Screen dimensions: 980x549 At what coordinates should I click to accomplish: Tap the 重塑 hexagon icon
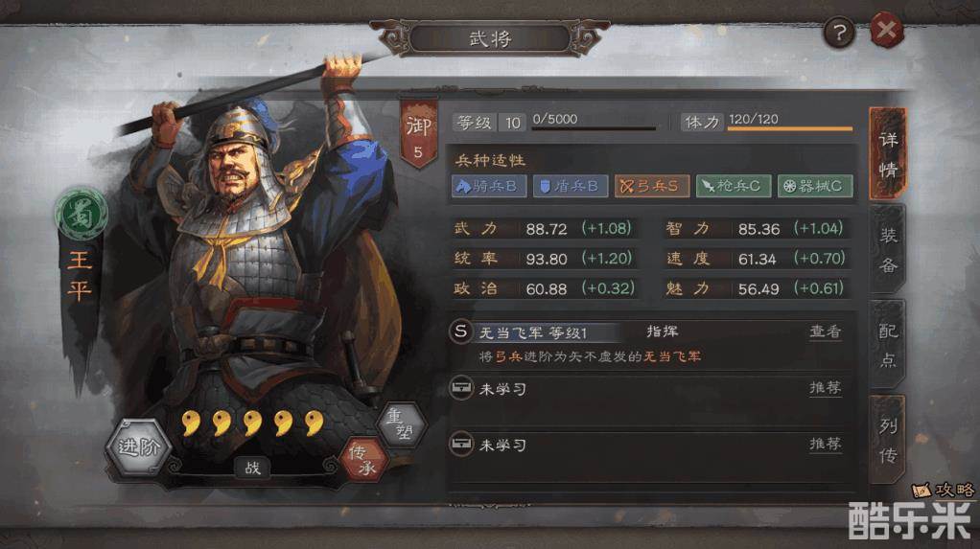pyautogui.click(x=402, y=423)
